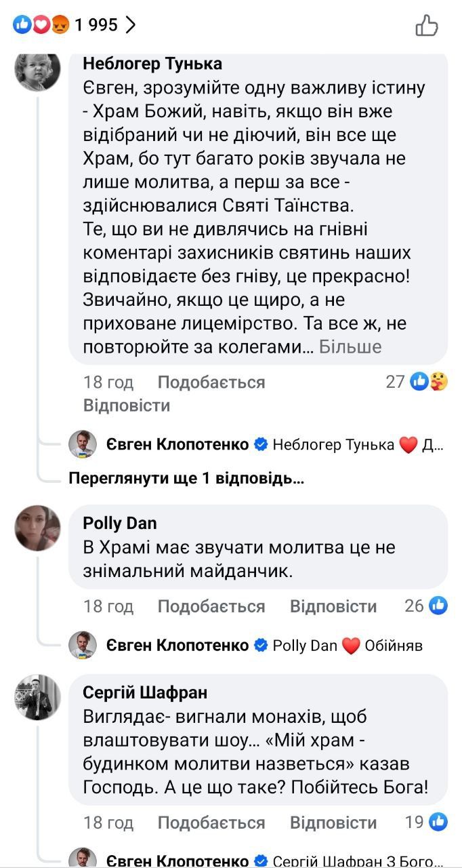
Task: Open Сергій Шафран's profile name link
Action: 145,692
